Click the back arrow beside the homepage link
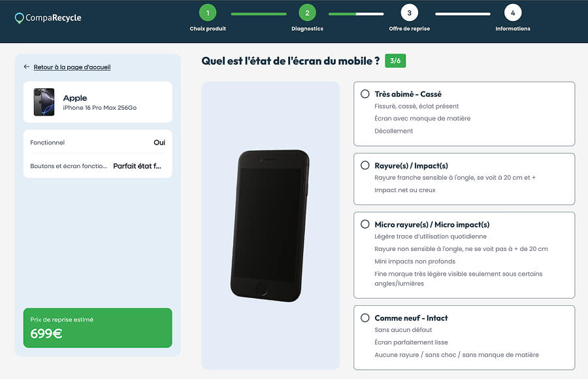The height and width of the screenshot is (379, 588). pyautogui.click(x=25, y=67)
